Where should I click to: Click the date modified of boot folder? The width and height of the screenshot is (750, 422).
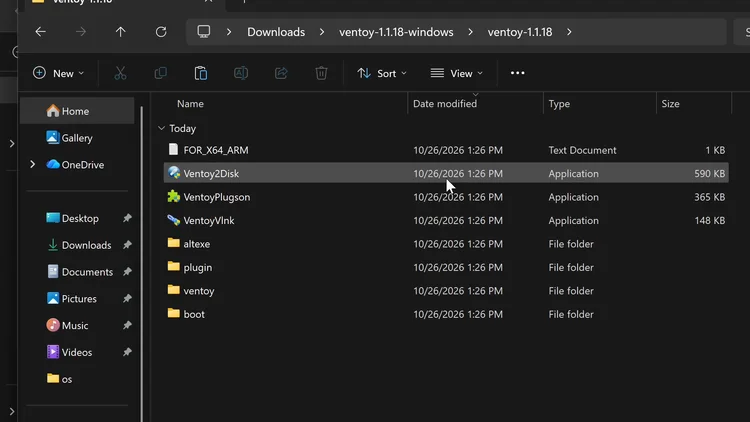tap(458, 314)
